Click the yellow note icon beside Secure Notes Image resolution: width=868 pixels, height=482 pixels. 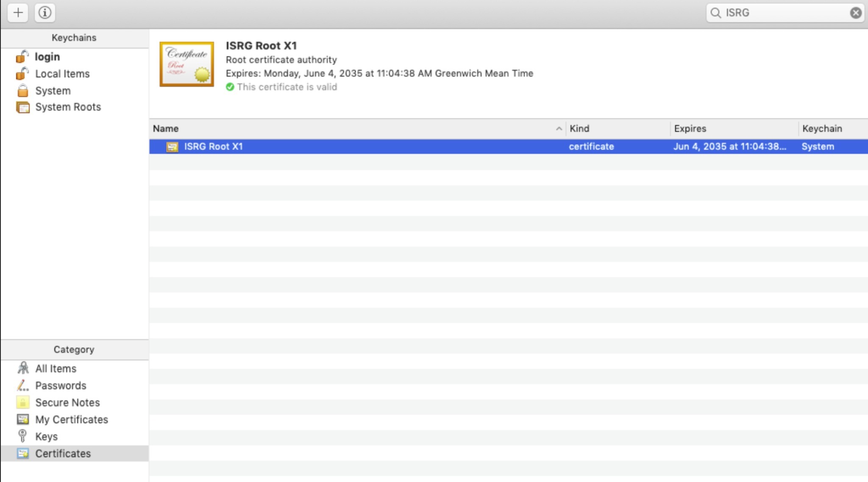[23, 402]
